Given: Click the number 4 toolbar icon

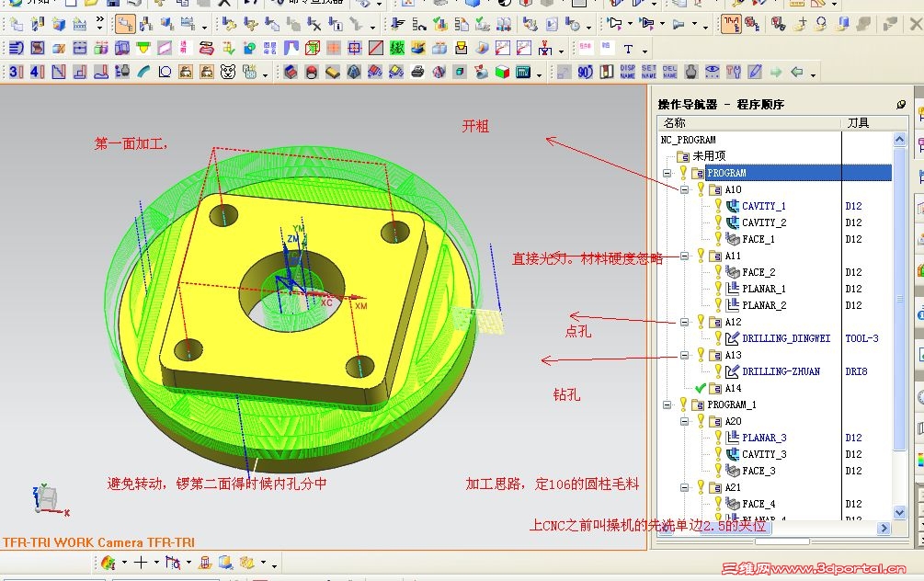Looking at the screenshot, I should tap(37, 72).
